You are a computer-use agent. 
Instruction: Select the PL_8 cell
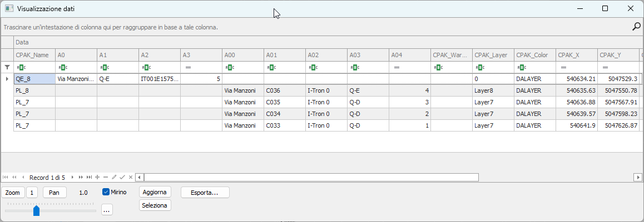click(x=34, y=90)
